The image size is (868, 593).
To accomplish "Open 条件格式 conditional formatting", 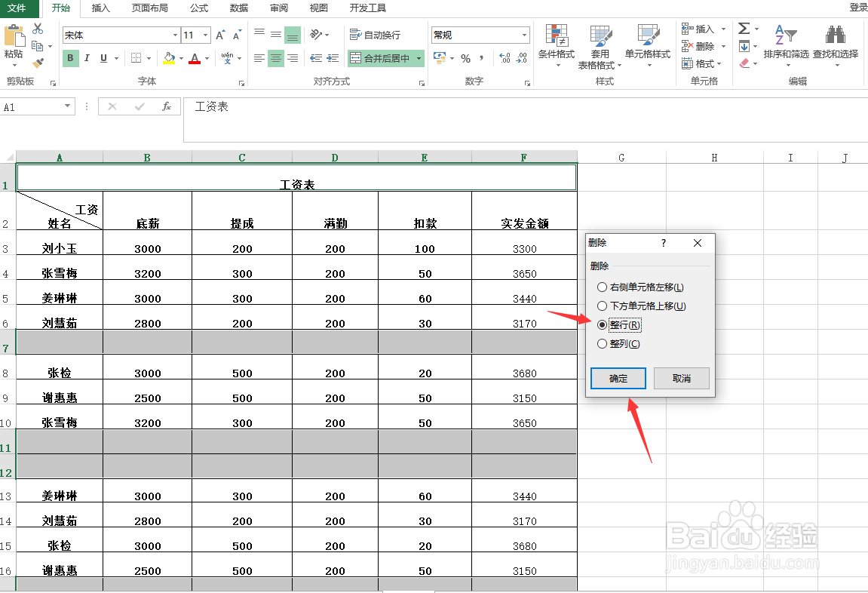I will 557,45.
